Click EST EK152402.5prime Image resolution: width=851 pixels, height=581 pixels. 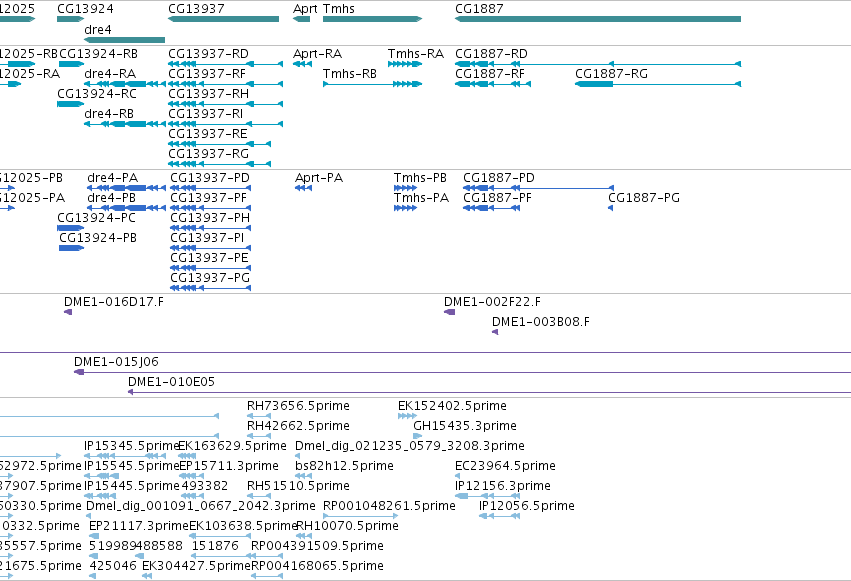coord(452,406)
